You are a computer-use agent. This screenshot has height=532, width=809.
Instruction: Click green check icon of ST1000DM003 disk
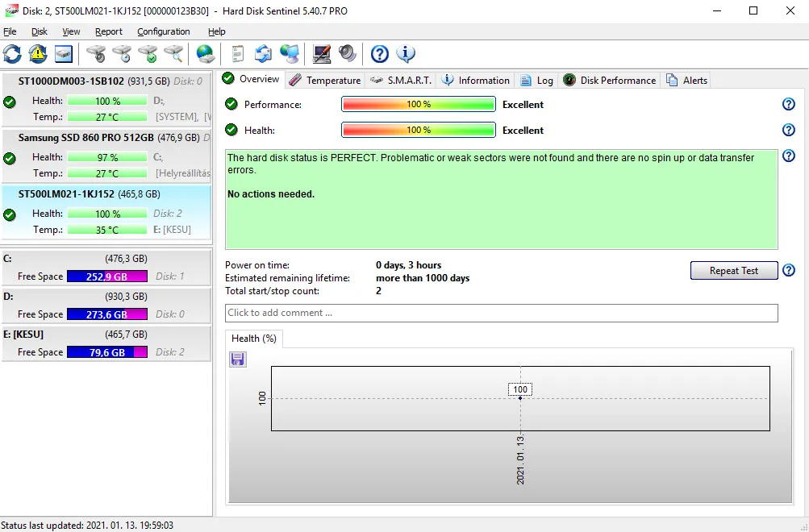10,102
